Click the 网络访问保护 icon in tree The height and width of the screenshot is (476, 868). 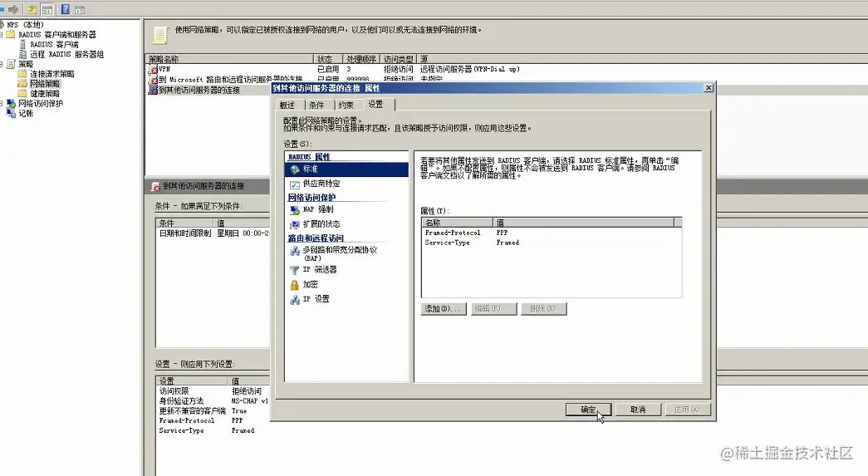(x=11, y=104)
